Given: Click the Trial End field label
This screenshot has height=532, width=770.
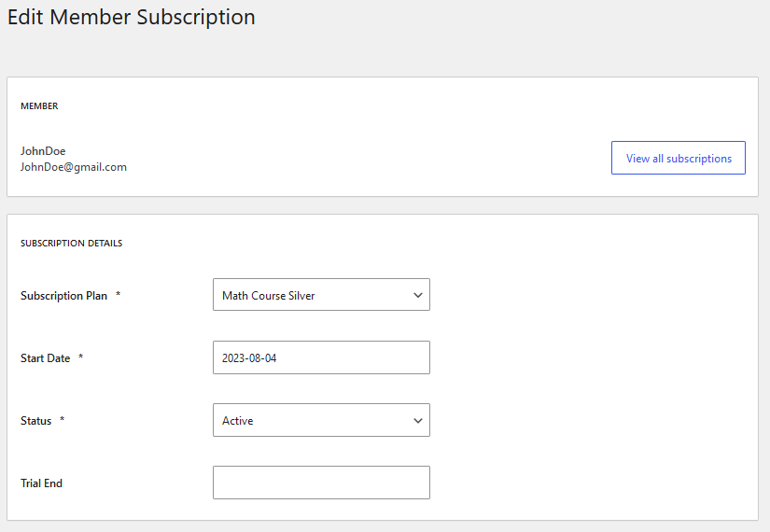Looking at the screenshot, I should [x=41, y=483].
